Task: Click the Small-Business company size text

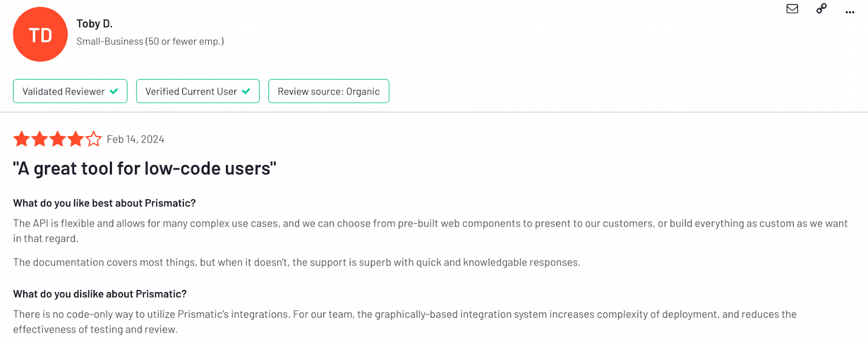Action: [x=150, y=41]
